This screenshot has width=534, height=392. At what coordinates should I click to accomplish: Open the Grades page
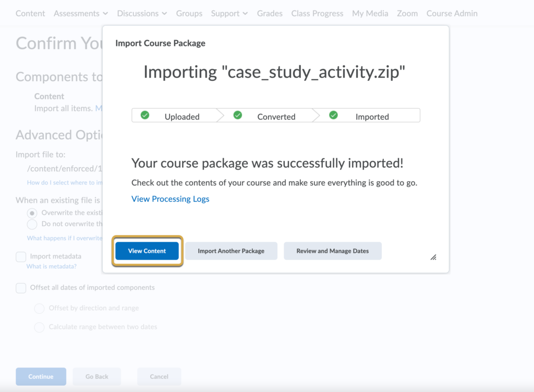coord(270,13)
